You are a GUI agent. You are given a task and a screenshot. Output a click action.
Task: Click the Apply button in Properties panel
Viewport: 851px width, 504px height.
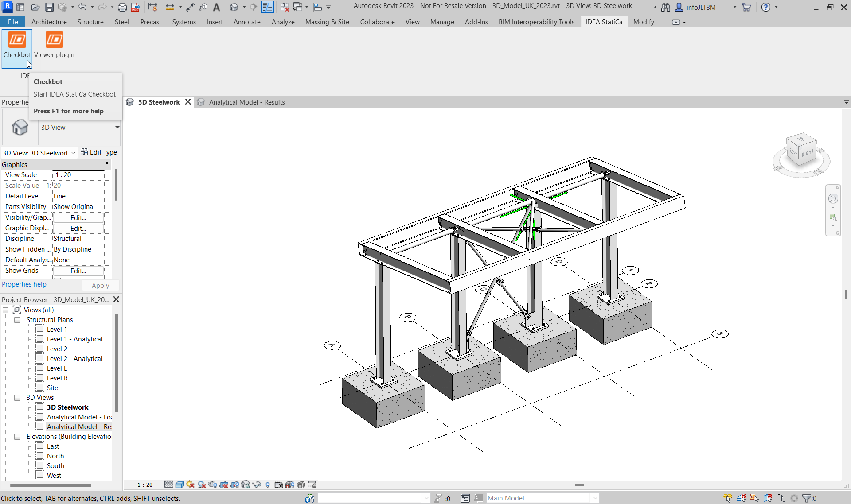point(100,285)
